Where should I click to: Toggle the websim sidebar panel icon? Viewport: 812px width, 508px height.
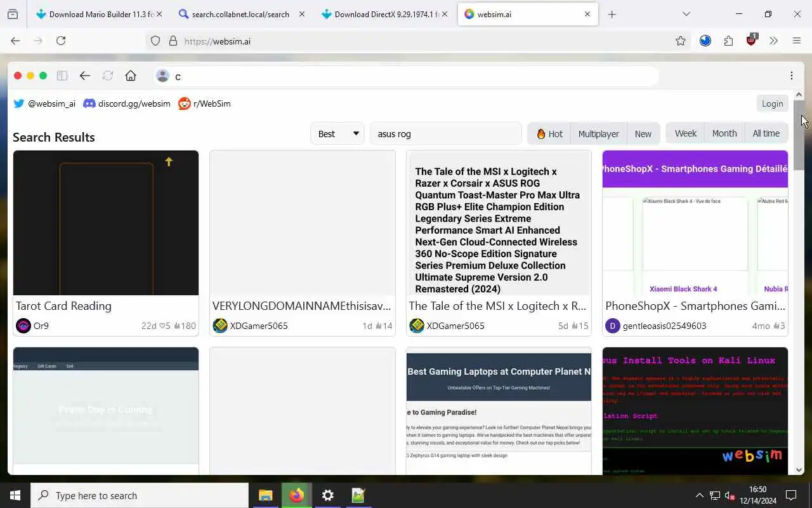tap(62, 76)
